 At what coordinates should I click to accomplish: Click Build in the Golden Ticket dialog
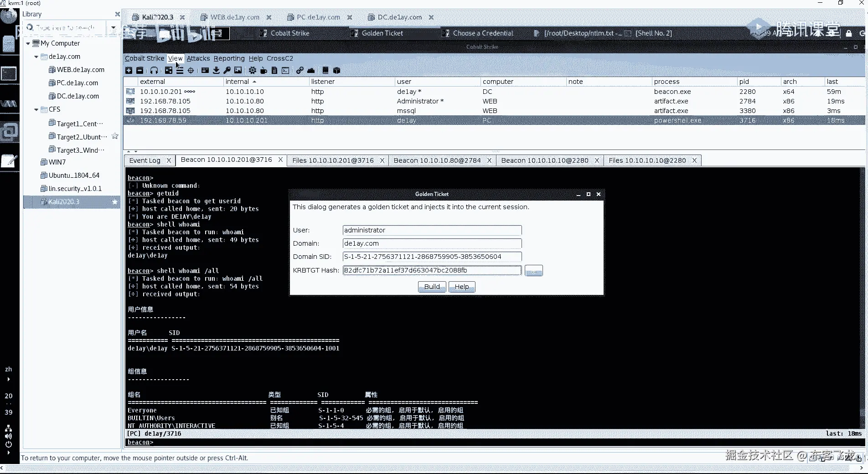click(432, 287)
